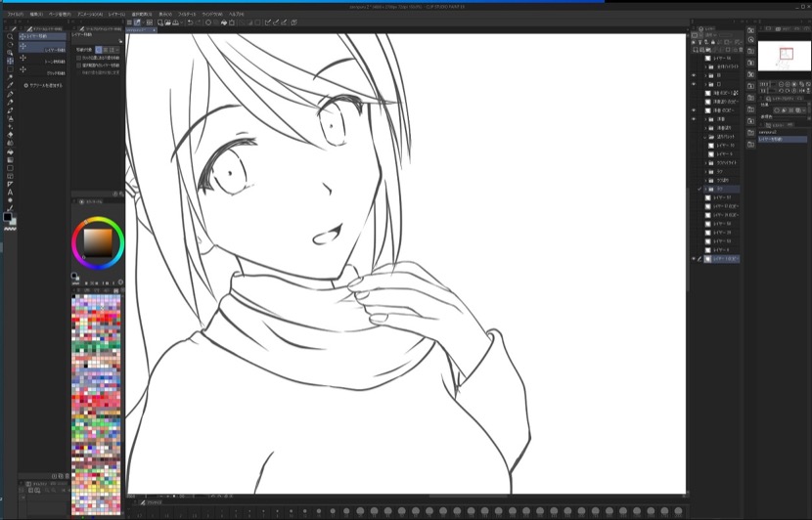Select the Eyedropper tool
This screenshot has height=520, width=812.
[x=10, y=85]
